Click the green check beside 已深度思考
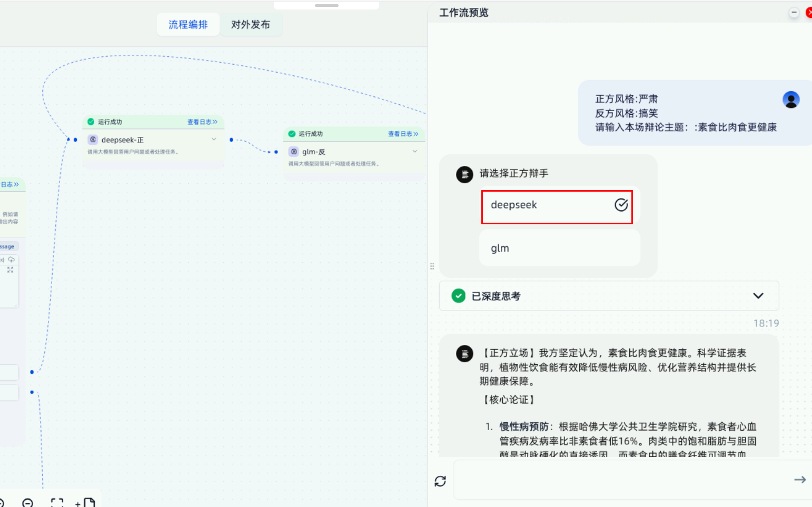 coord(459,296)
